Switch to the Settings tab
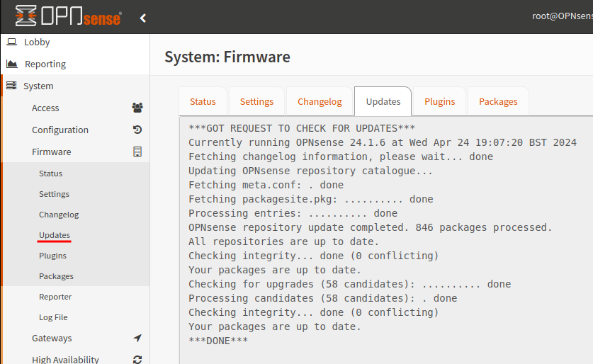Image resolution: width=593 pixels, height=364 pixels. point(256,101)
